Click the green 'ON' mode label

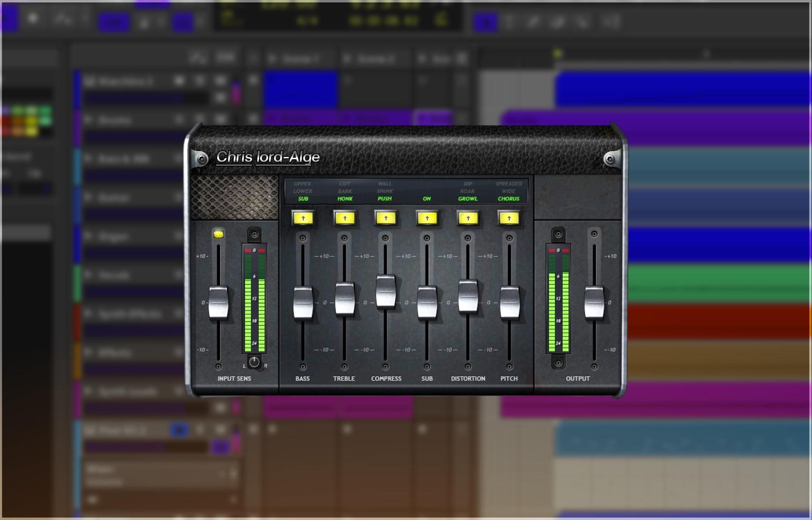point(427,199)
